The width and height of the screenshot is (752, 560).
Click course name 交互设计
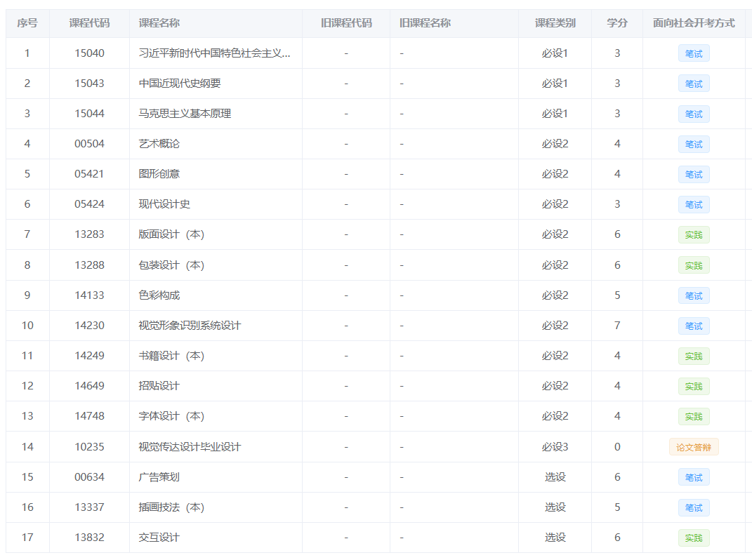click(159, 538)
